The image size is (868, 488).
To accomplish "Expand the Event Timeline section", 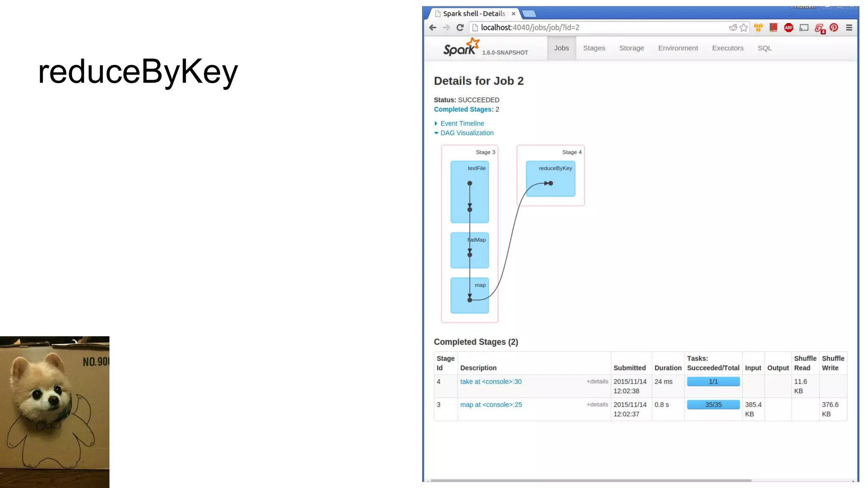I will coord(462,123).
